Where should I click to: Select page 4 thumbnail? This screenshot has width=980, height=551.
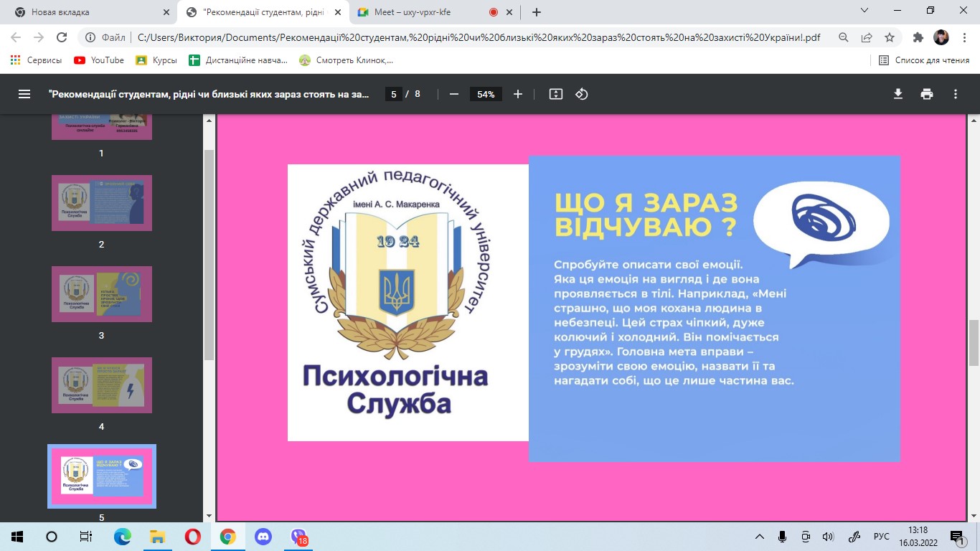coord(101,385)
